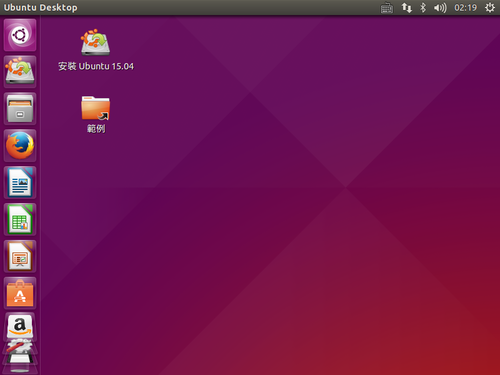Viewport: 500px width, 375px height.
Task: Select the 範例 folder shortcut on desktop
Action: [x=96, y=114]
